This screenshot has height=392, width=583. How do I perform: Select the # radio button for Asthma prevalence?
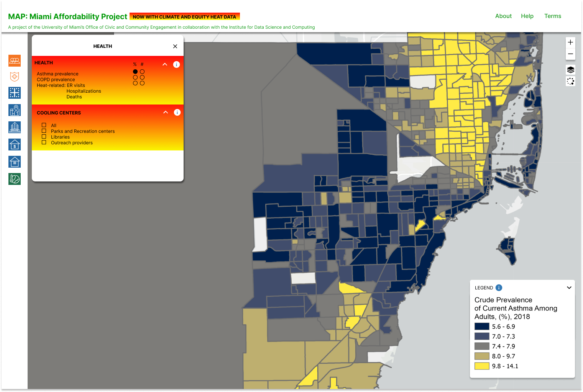[x=142, y=71]
